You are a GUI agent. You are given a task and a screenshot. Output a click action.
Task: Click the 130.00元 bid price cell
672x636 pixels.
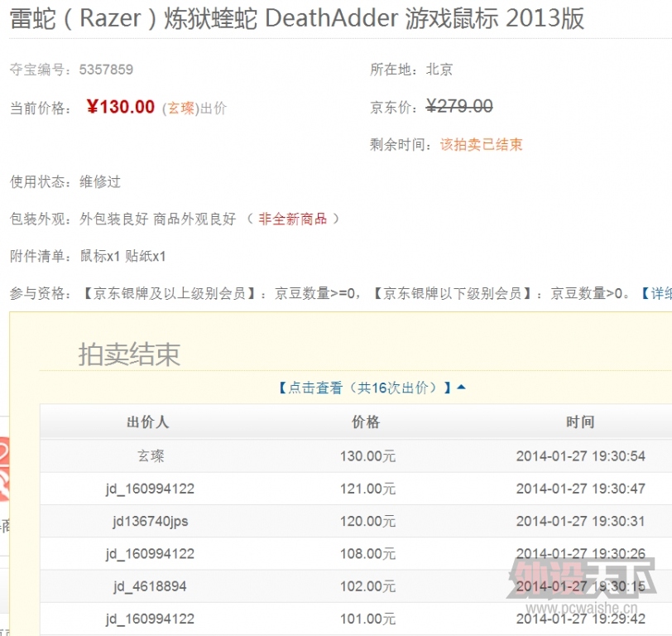tap(367, 455)
